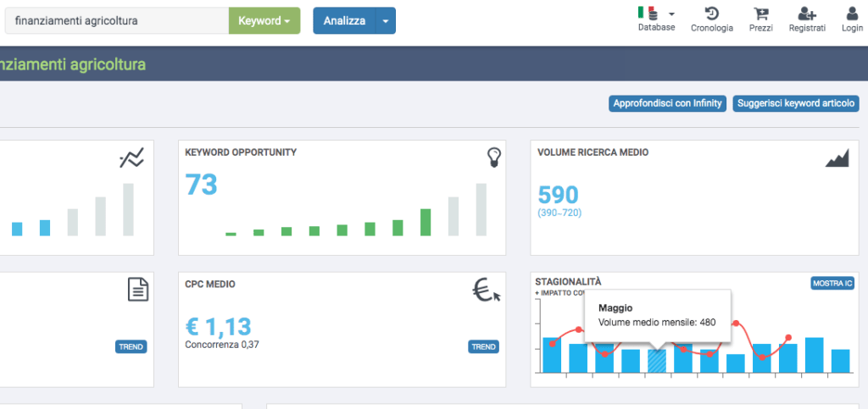Open the Cronologia history icon

tap(711, 14)
